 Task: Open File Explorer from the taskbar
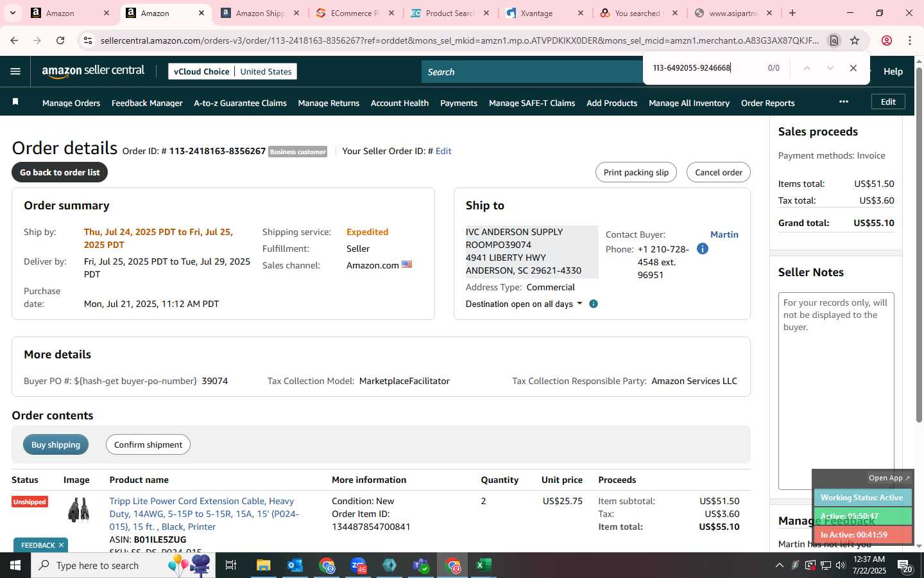263,565
